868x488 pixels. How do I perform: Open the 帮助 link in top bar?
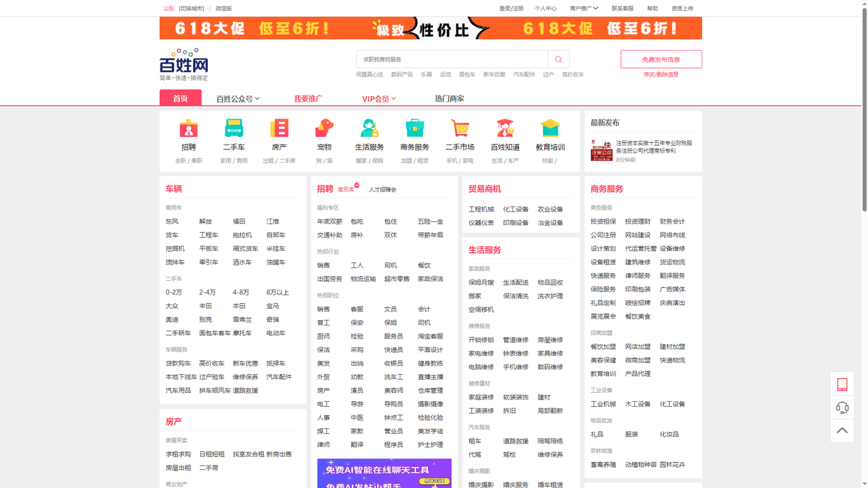pyautogui.click(x=653, y=8)
